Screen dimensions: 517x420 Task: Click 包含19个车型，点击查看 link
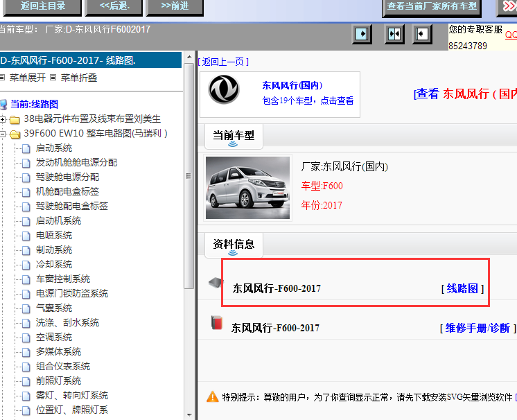(x=308, y=100)
